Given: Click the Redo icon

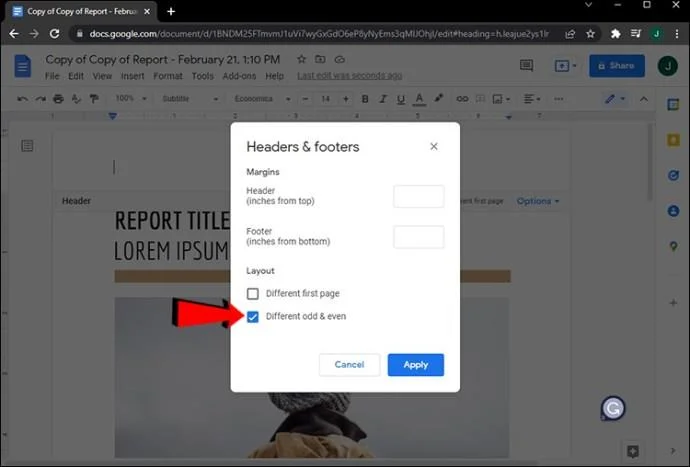Looking at the screenshot, I should [x=40, y=99].
